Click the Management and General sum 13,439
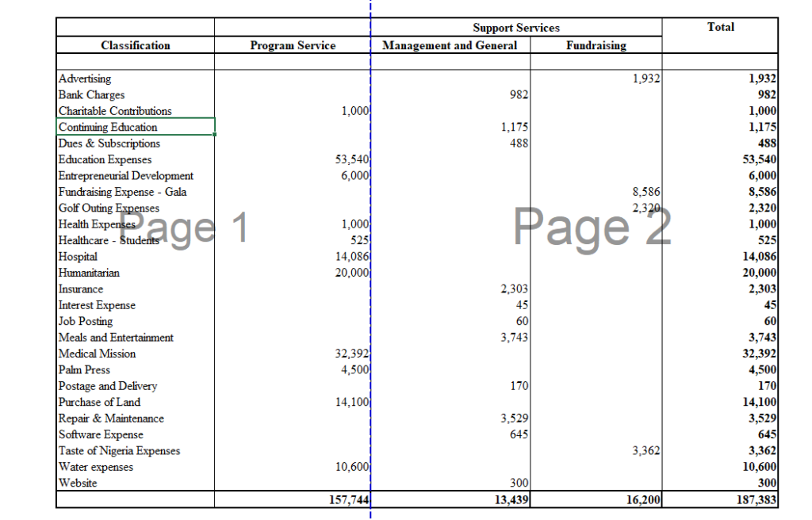Image resolution: width=812 pixels, height=520 pixels. [x=452, y=499]
